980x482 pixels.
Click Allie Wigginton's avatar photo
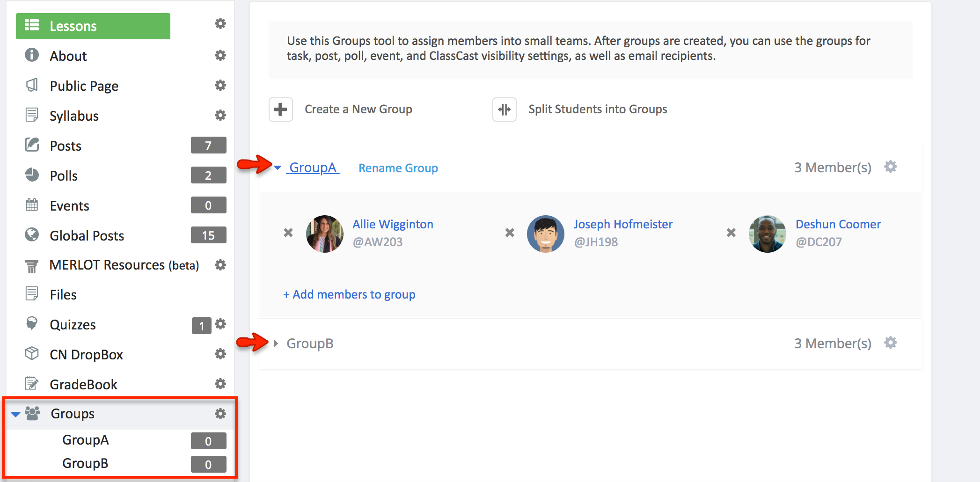point(324,234)
